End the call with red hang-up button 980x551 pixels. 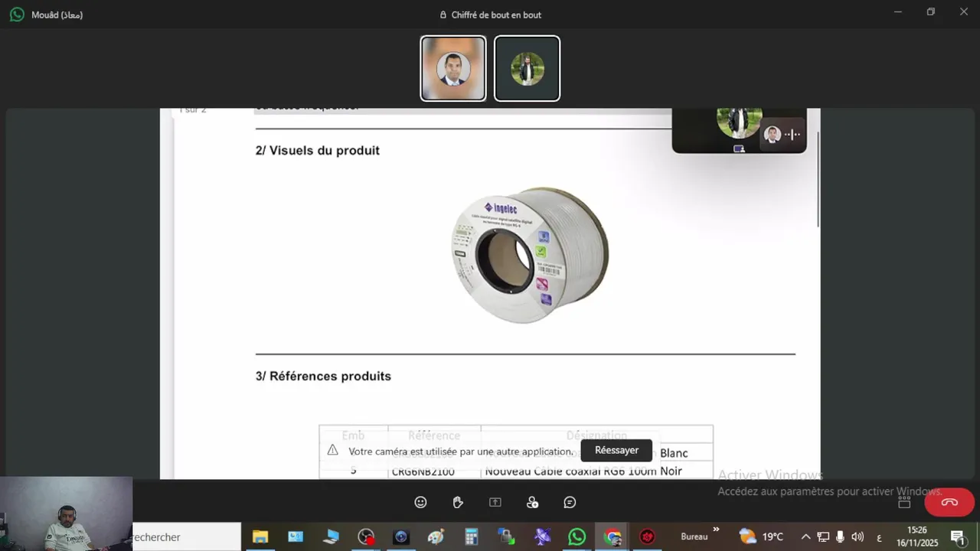pos(949,502)
